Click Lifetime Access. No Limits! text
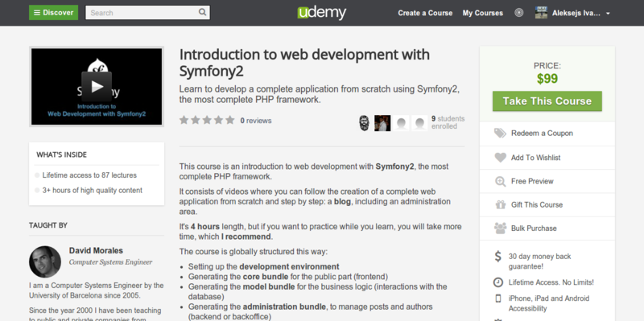This screenshot has height=321, width=644. click(x=551, y=282)
